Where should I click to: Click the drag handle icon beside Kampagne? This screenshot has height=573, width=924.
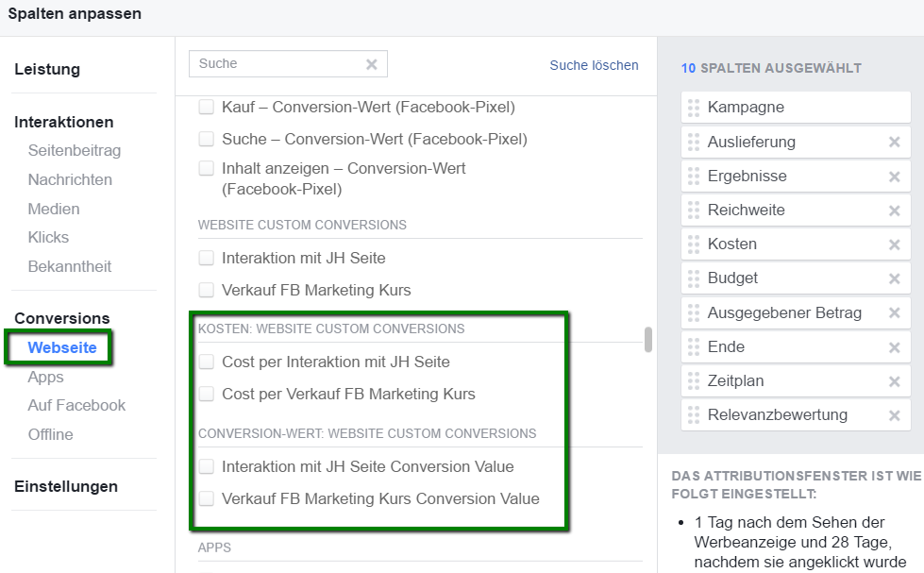point(694,108)
